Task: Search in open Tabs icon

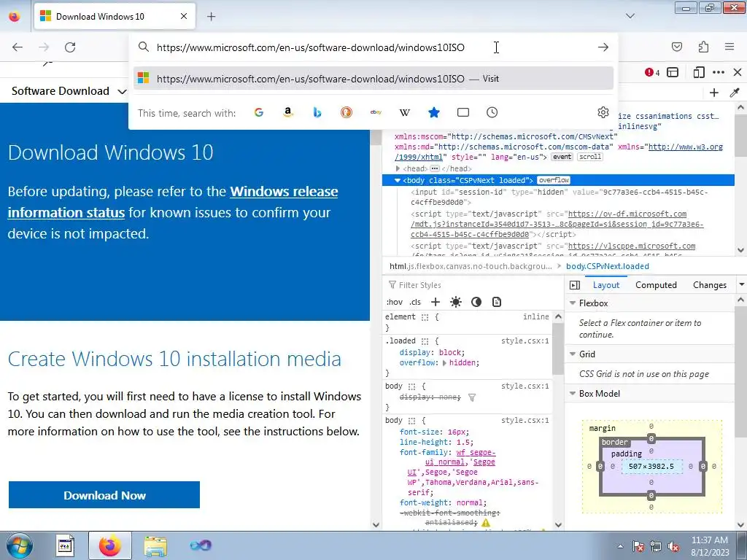Action: pyautogui.click(x=463, y=112)
